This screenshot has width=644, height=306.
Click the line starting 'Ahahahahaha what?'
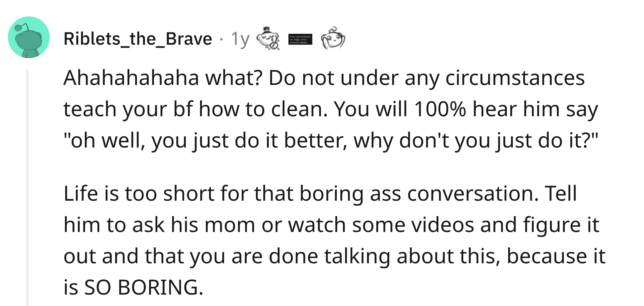point(324,78)
